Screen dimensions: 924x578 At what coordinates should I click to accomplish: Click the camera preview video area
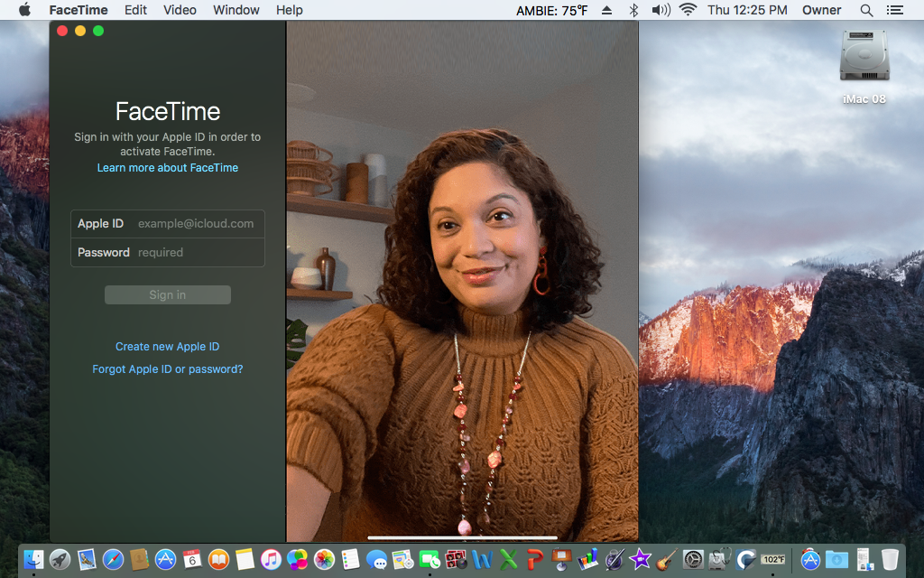pos(462,282)
